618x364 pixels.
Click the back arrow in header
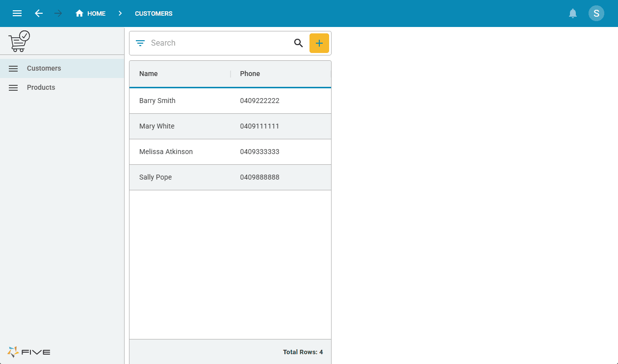tap(39, 13)
